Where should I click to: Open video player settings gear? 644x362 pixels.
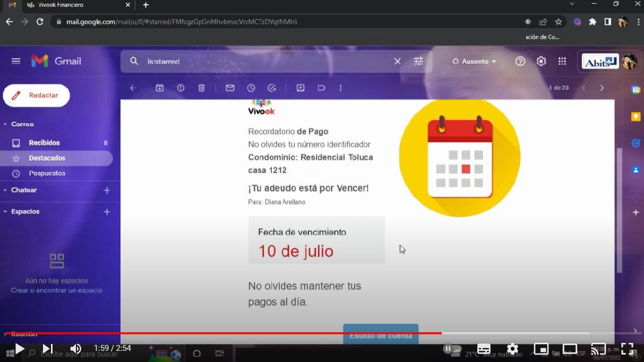(512, 349)
